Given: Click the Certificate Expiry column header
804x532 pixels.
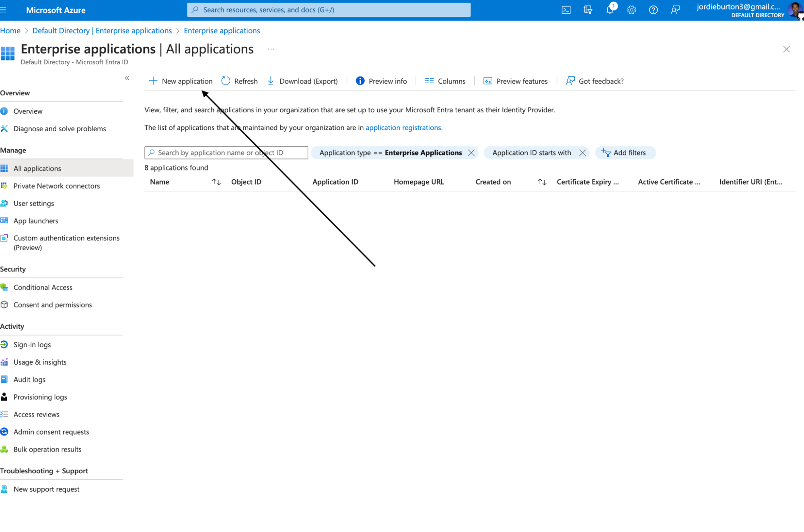Looking at the screenshot, I should pyautogui.click(x=588, y=182).
